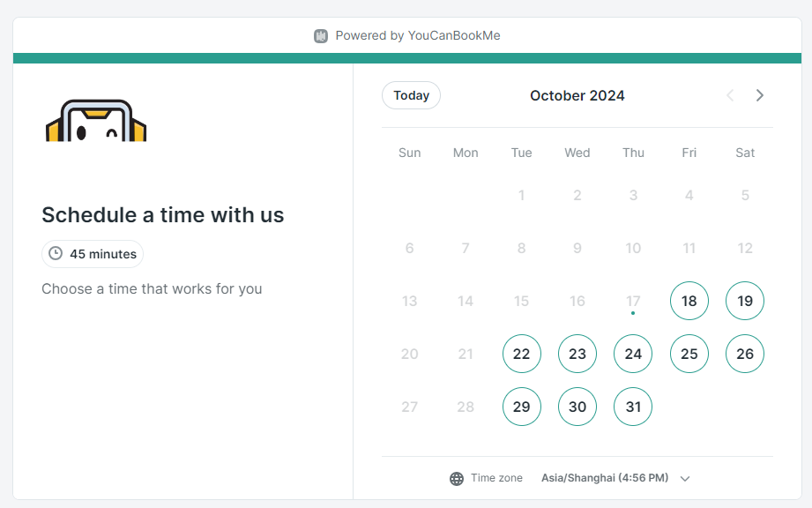Expand the time zone chevron arrow
The image size is (812, 508).
click(685, 478)
